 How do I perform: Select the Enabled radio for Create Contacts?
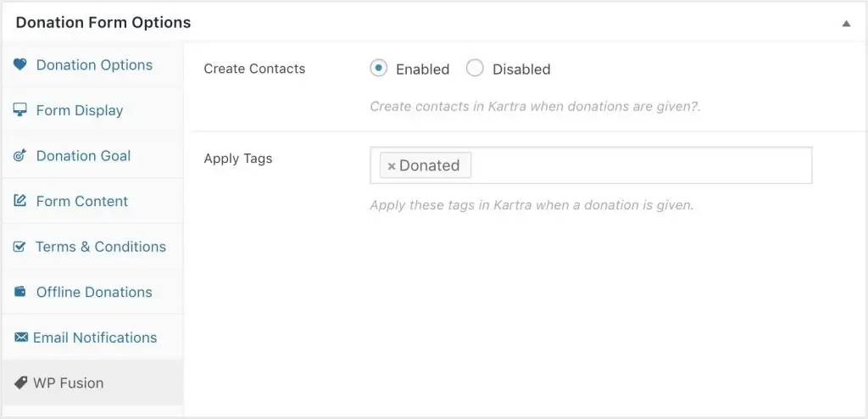coord(379,69)
